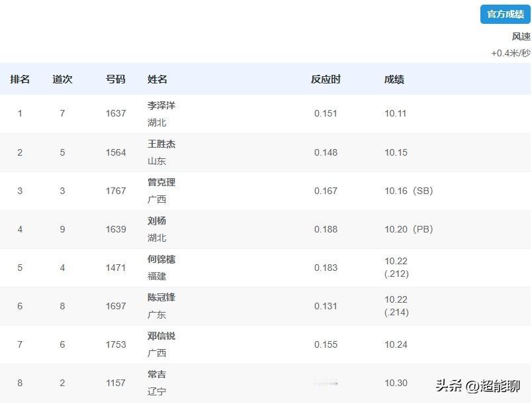Screen dimensions: 532x404
Task: Click result 10.20 (PB)
Action: tap(409, 229)
